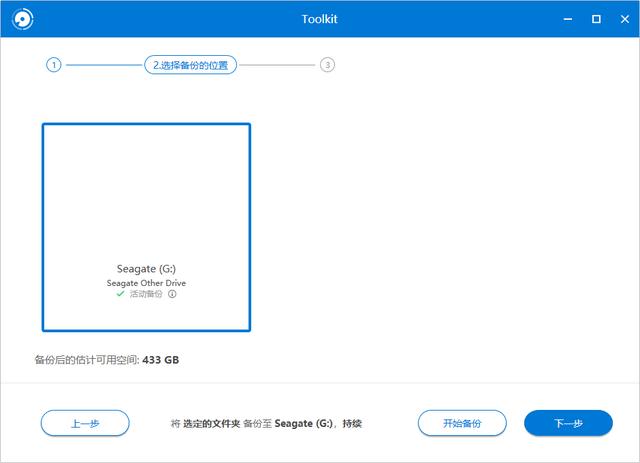This screenshot has height=463, width=640.
Task: Click the 活动备份 status label
Action: pyautogui.click(x=146, y=294)
